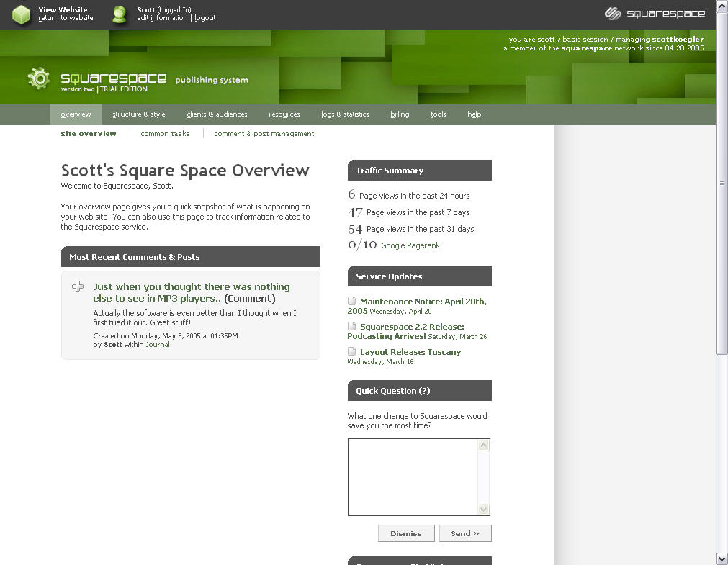Open the structure & style menu
Screen dimensions: 728x565
(x=139, y=114)
